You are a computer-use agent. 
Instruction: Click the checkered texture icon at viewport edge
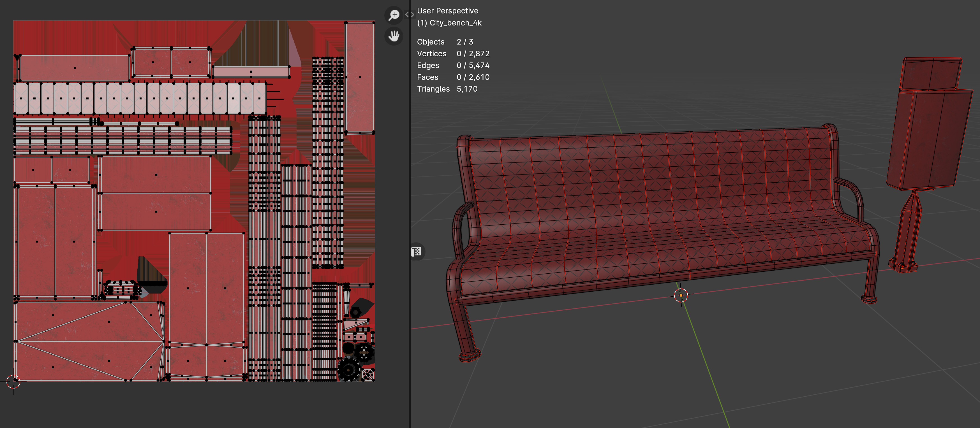click(416, 252)
